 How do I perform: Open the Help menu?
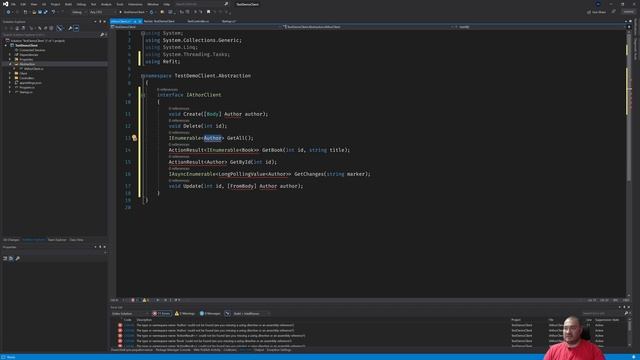point(167,4)
